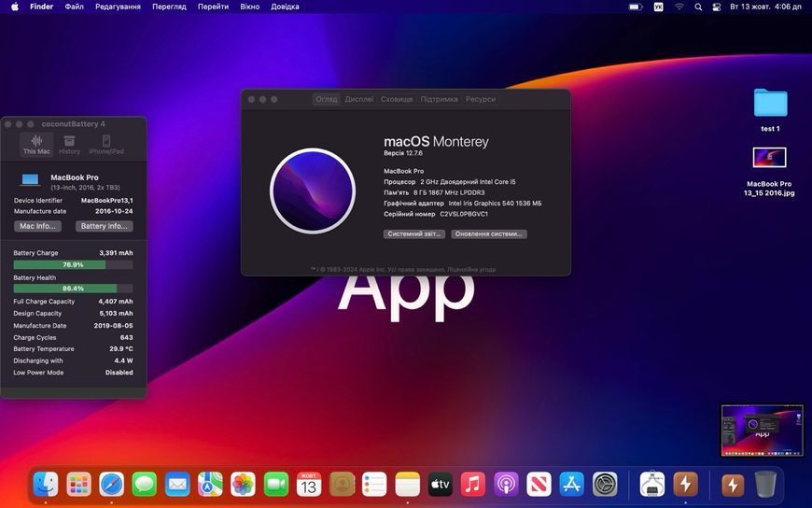
Task: Open the Файл menu
Action: (74, 7)
